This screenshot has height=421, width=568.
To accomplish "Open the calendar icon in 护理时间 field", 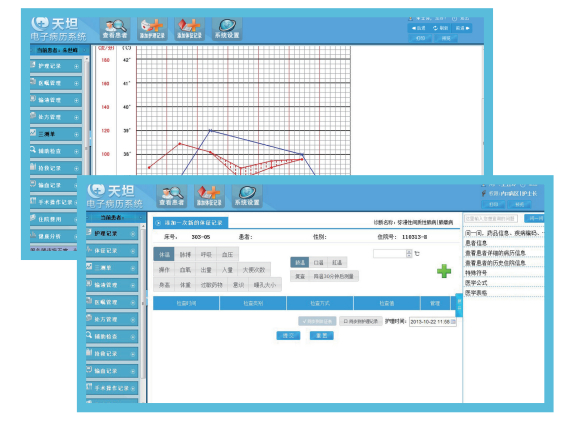I will [x=453, y=321].
